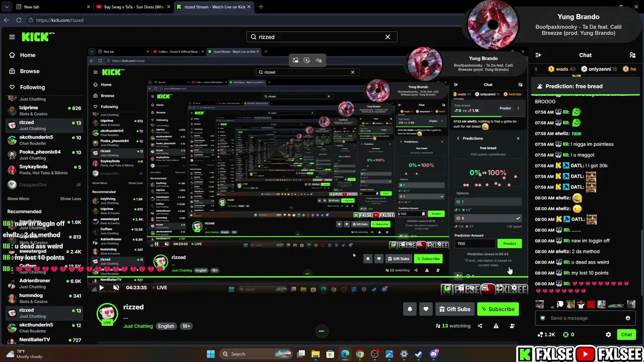Image resolution: width=644 pixels, height=362 pixels.
Task: Click the English language tag under rizzed
Action: (166, 326)
